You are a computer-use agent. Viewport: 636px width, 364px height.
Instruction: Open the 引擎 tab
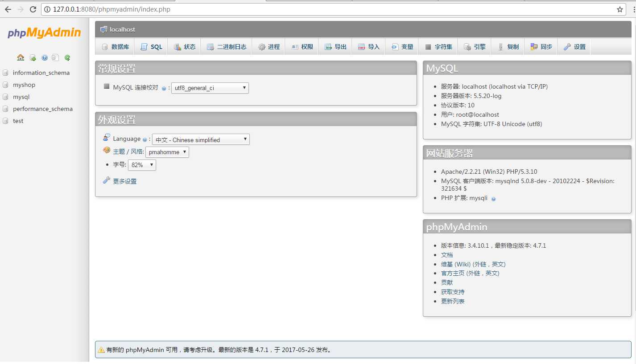[x=475, y=47]
